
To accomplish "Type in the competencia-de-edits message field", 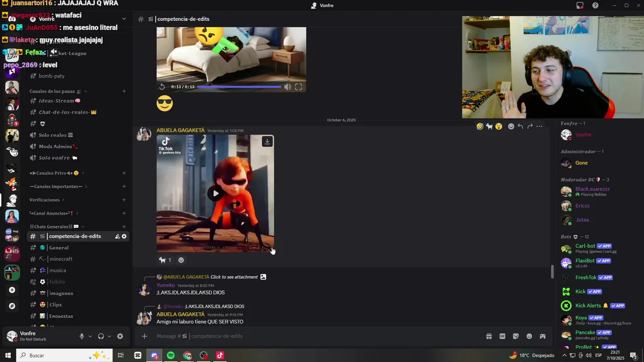I will coord(317,336).
